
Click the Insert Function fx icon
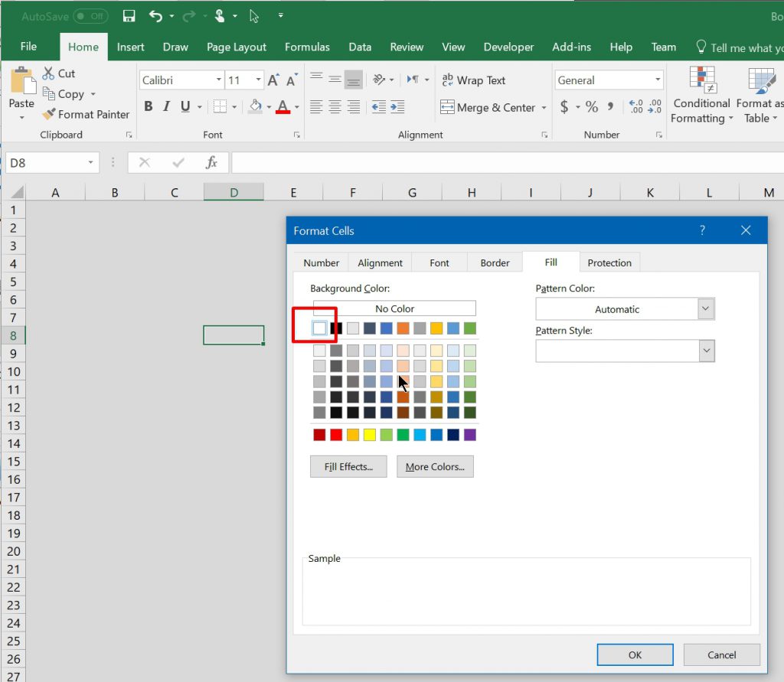(x=211, y=162)
